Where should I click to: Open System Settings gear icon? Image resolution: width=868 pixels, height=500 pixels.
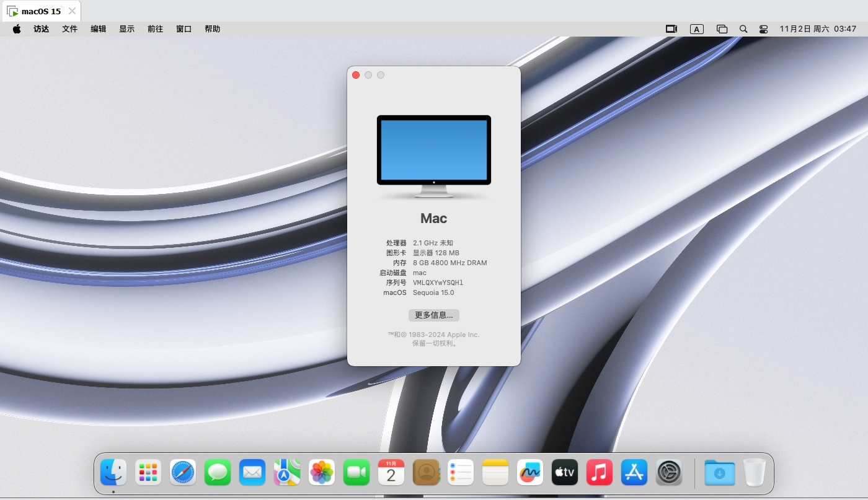[669, 473]
